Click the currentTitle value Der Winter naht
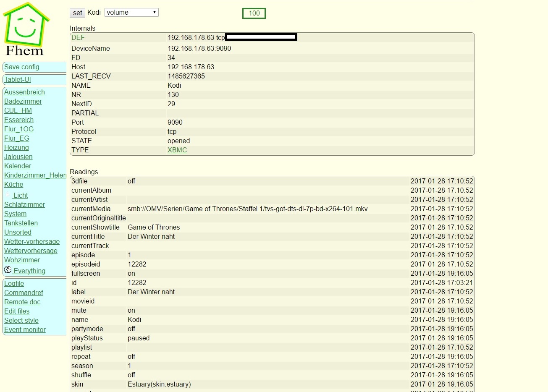The image size is (548, 392). [151, 237]
